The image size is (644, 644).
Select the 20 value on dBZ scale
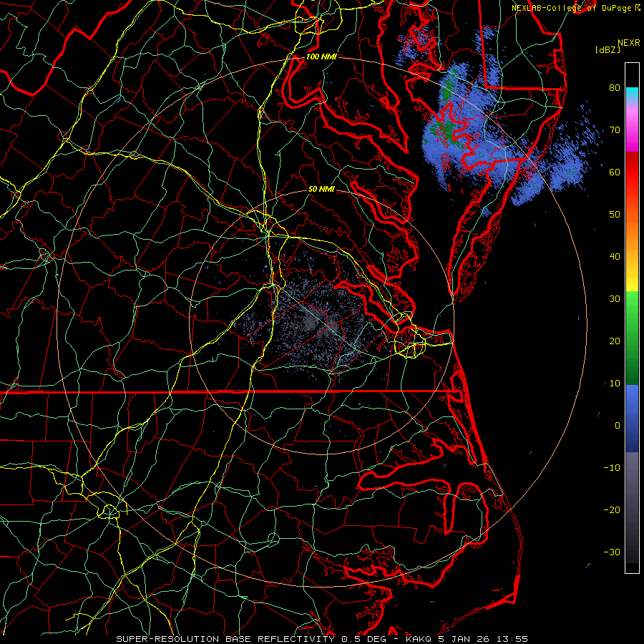coord(615,341)
